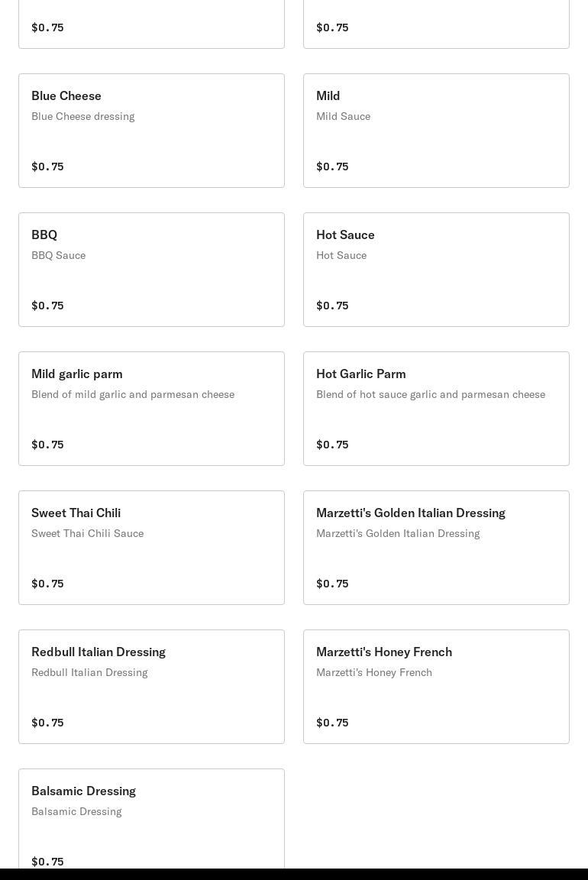Click the Marzetti's Honey French title
Screen dimensions: 588x880
click(383, 652)
